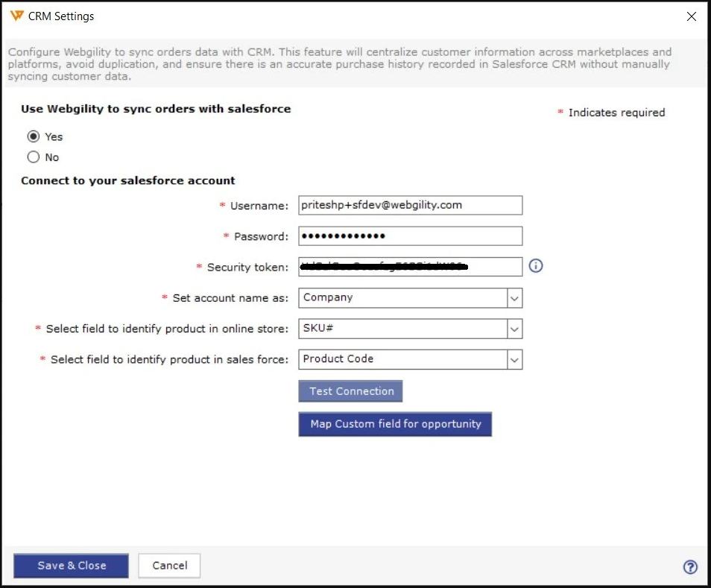Click the SKU# value in combo box
Screen dimensions: 711x588
pos(402,329)
